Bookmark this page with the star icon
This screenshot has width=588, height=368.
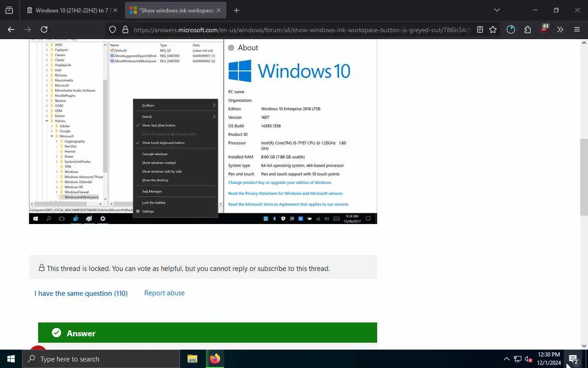[493, 29]
